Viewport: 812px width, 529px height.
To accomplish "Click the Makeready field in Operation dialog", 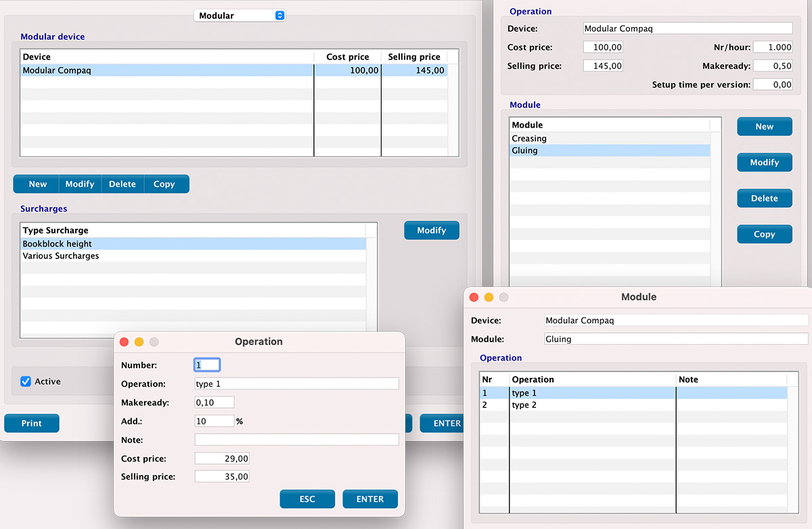I will tap(214, 402).
